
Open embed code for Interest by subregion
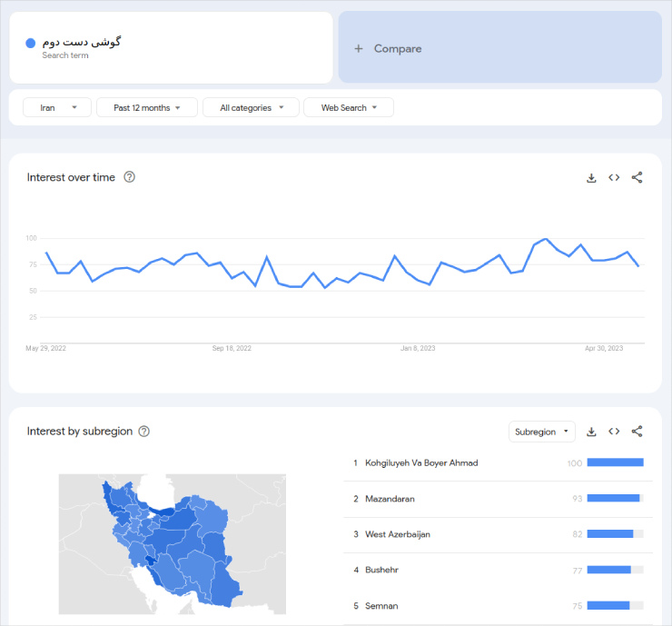[614, 432]
